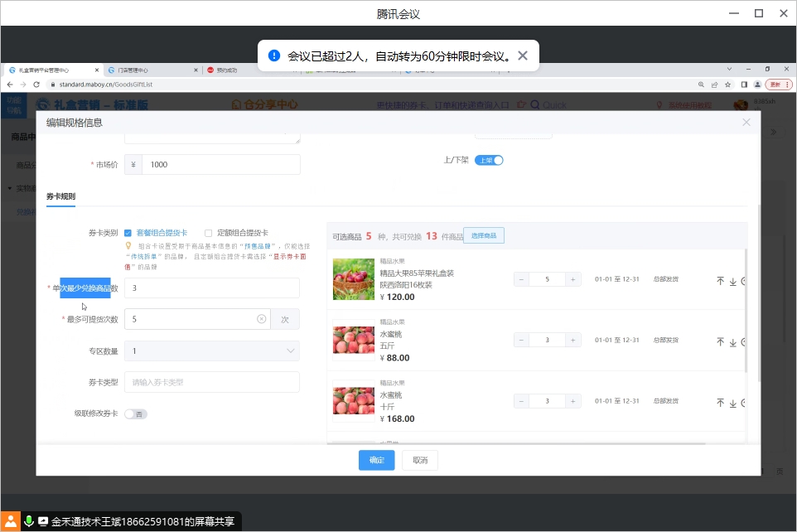The height and width of the screenshot is (532, 797).
Task: Bookmark page with the star icon
Action: tap(728, 85)
